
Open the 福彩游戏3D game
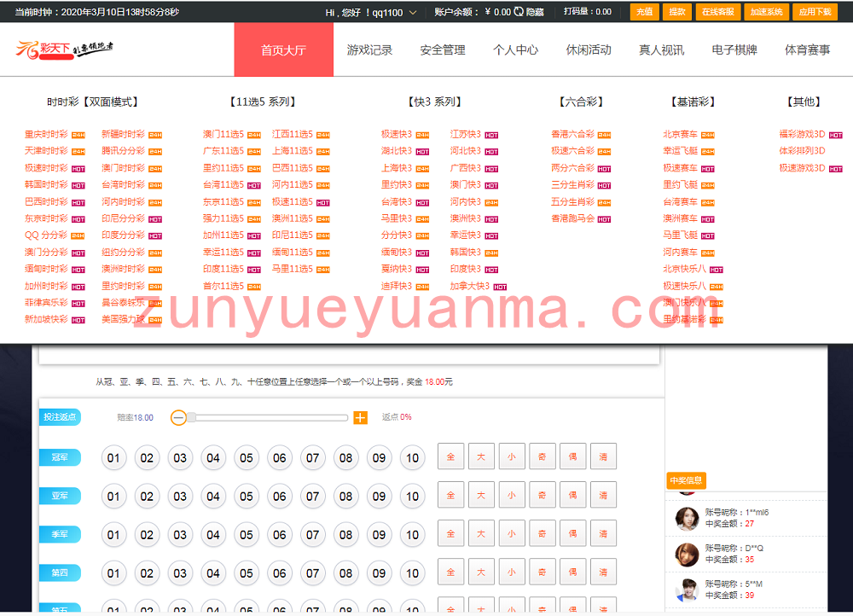click(803, 134)
